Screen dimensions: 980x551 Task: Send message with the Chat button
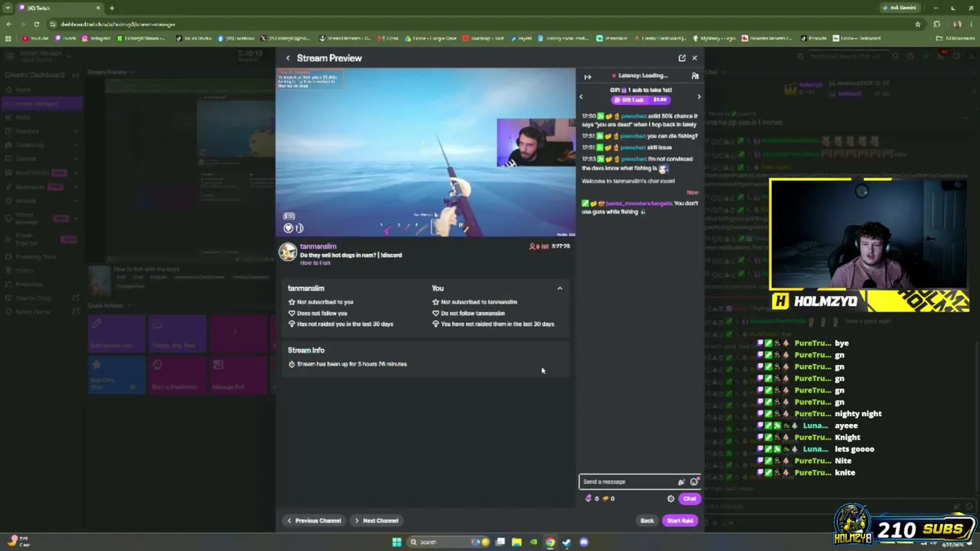(689, 499)
